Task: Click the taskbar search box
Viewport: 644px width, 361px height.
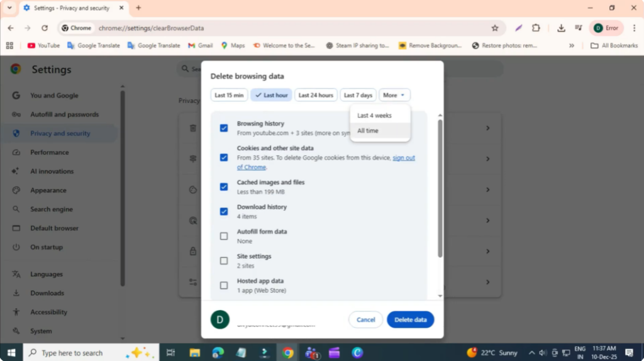Action: pyautogui.click(x=91, y=353)
